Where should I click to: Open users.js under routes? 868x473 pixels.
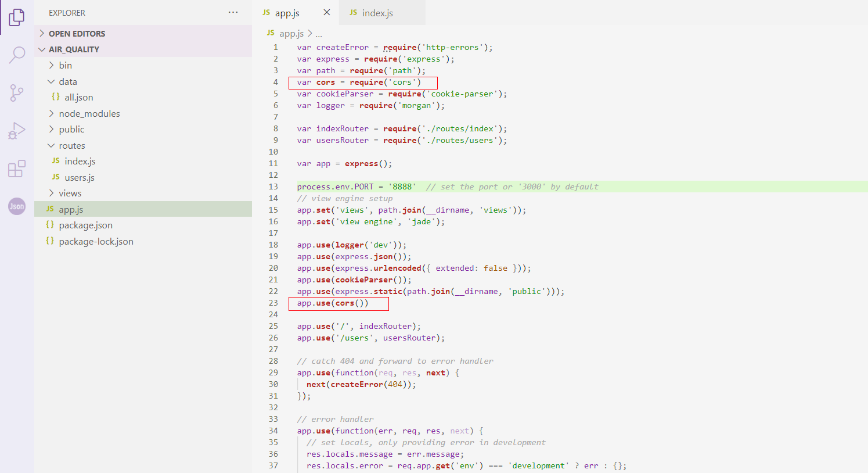80,177
